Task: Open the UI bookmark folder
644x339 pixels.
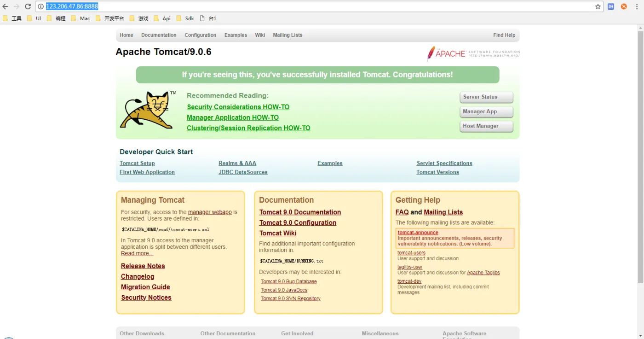Action: [34, 18]
